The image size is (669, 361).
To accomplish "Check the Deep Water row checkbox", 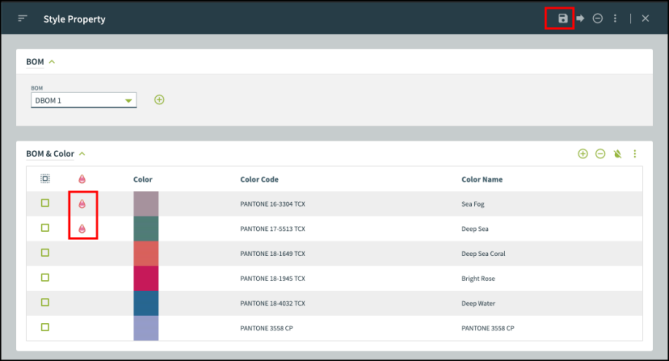I will coord(45,302).
